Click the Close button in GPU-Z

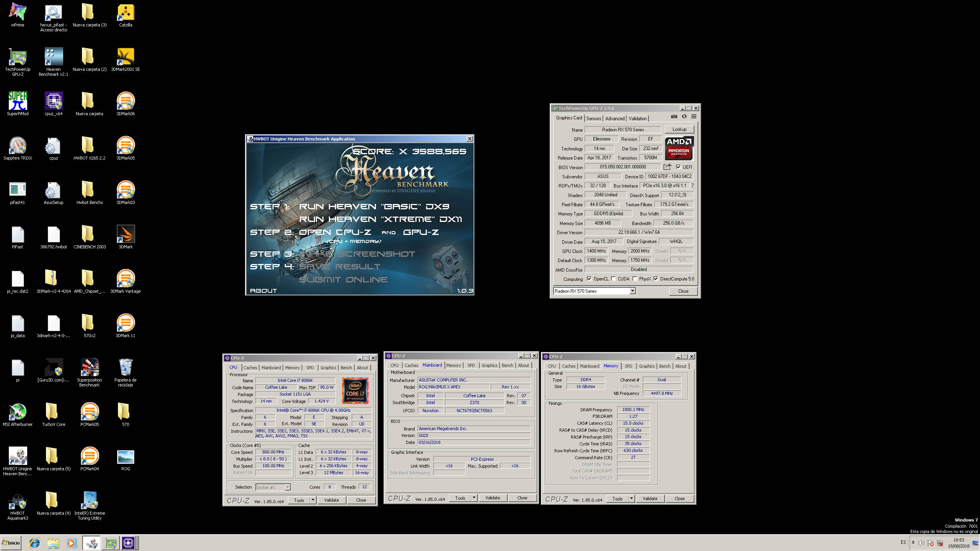(683, 291)
